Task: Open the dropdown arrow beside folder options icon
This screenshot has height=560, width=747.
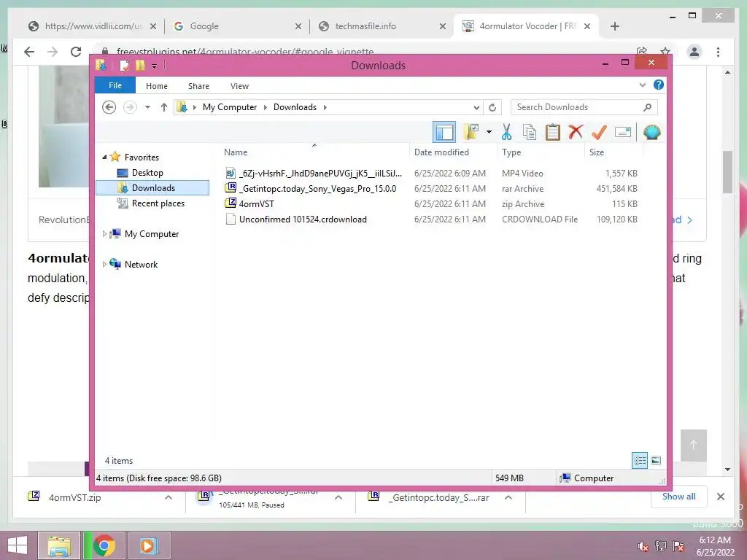Action: pos(489,132)
